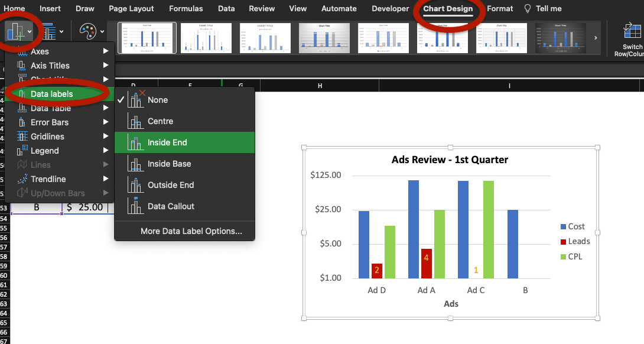Select the first chart style thumbnail
The width and height of the screenshot is (644, 344).
147,37
